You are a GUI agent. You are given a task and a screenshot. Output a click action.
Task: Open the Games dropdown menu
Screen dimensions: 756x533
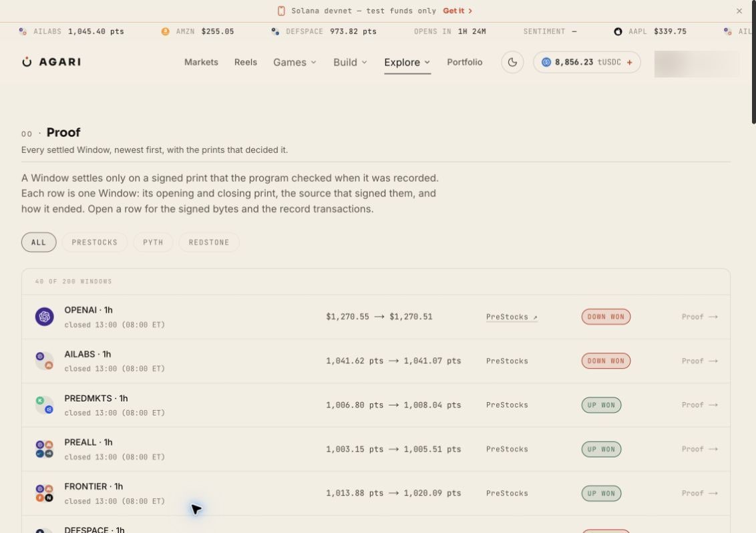tap(295, 62)
